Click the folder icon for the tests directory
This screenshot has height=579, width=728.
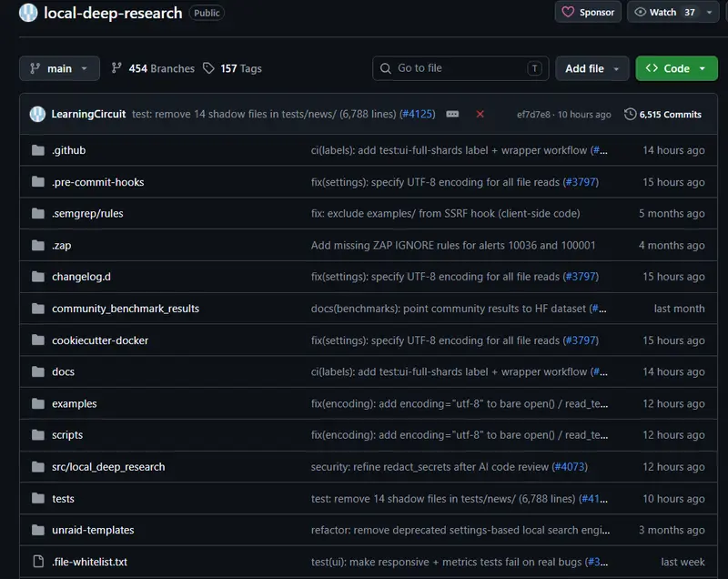(38, 498)
